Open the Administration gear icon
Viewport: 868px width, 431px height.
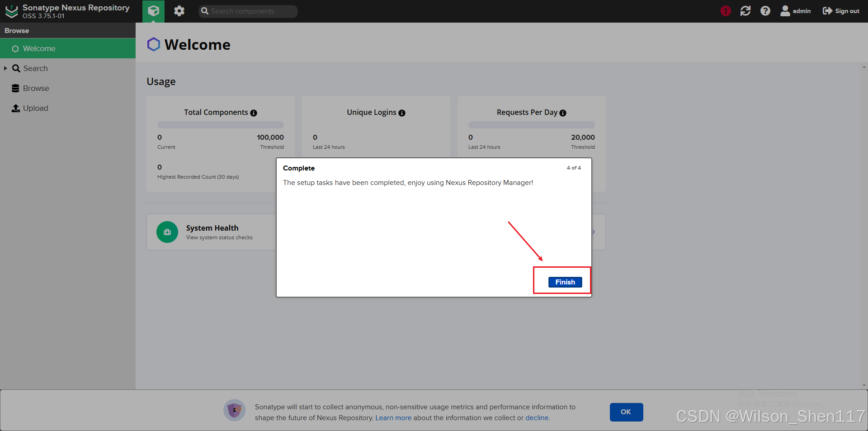tap(179, 11)
